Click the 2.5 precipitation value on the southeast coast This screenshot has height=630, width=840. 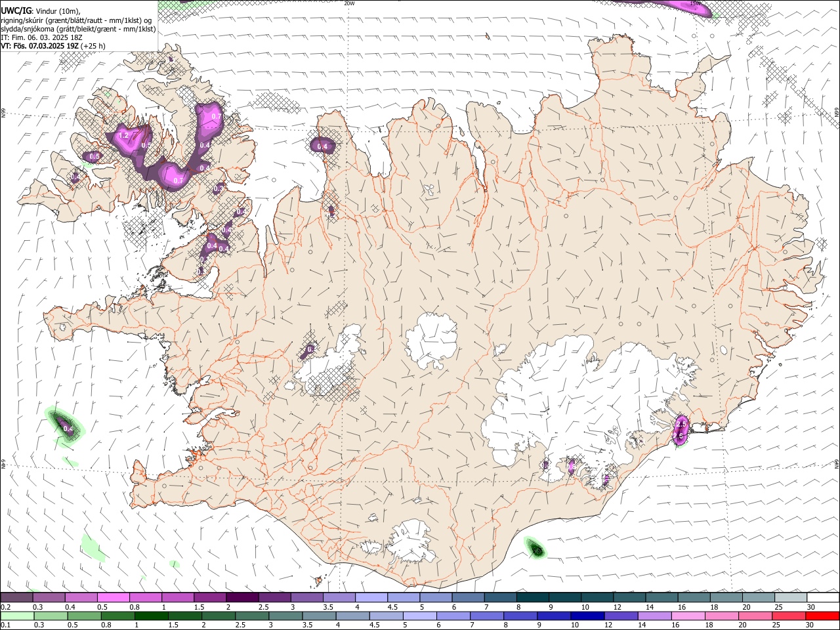pos(681,425)
